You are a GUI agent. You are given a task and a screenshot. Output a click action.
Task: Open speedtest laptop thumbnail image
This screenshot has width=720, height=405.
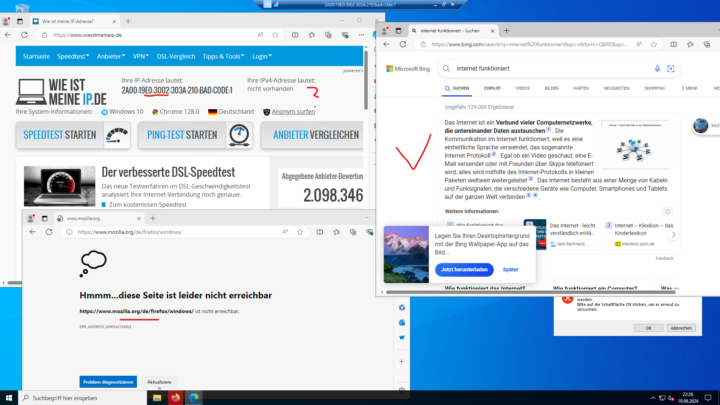point(60,186)
